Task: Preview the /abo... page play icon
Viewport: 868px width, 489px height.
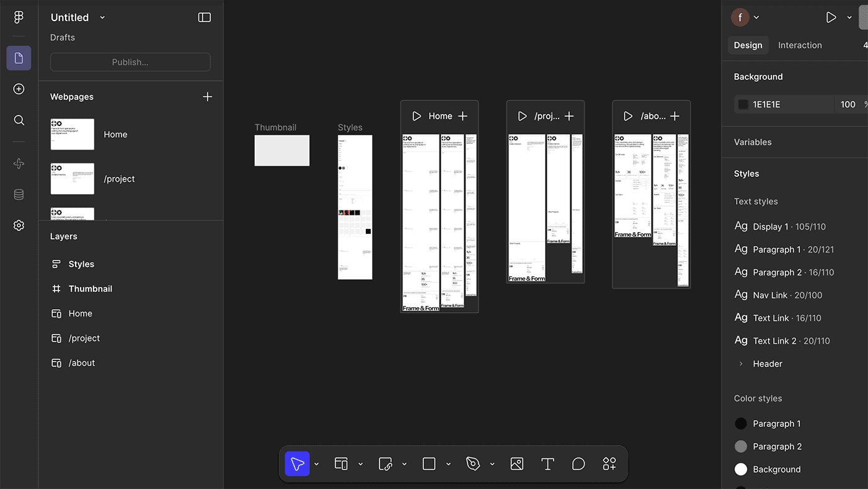Action: pyautogui.click(x=628, y=116)
